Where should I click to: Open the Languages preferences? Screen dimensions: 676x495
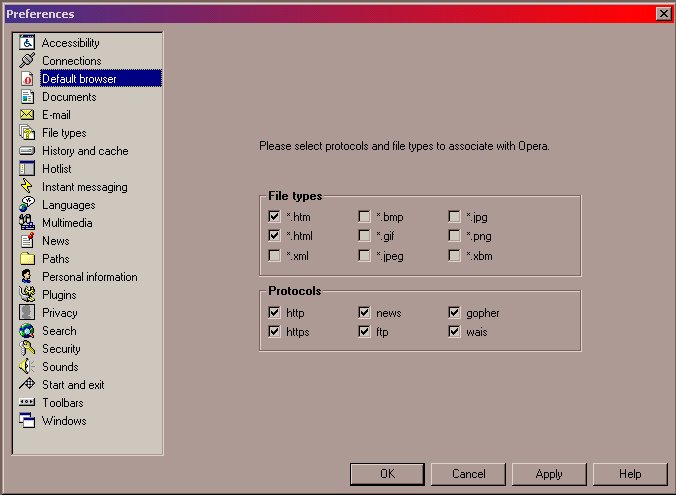coord(69,205)
